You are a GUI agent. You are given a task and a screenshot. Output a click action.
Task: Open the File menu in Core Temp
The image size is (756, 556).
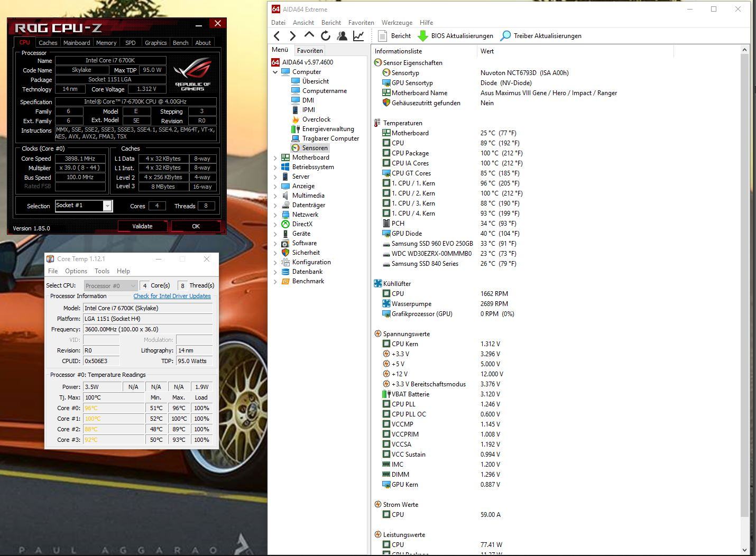tap(53, 271)
